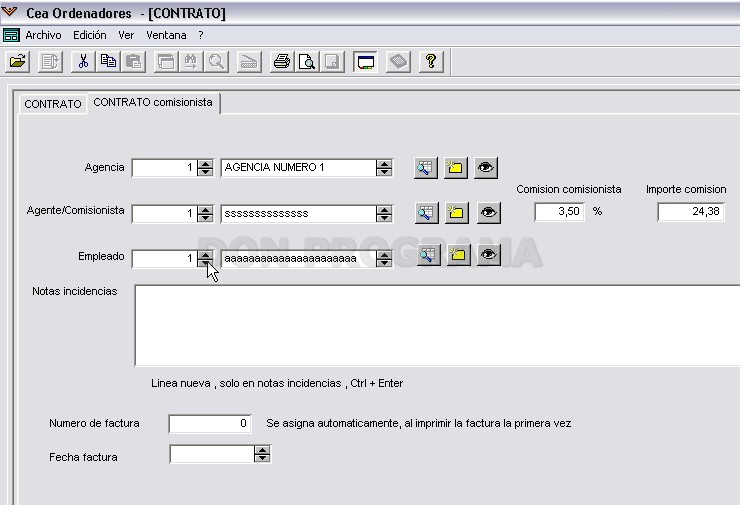This screenshot has width=742, height=505.
Task: Click the printer toolbar icon
Action: (x=282, y=62)
